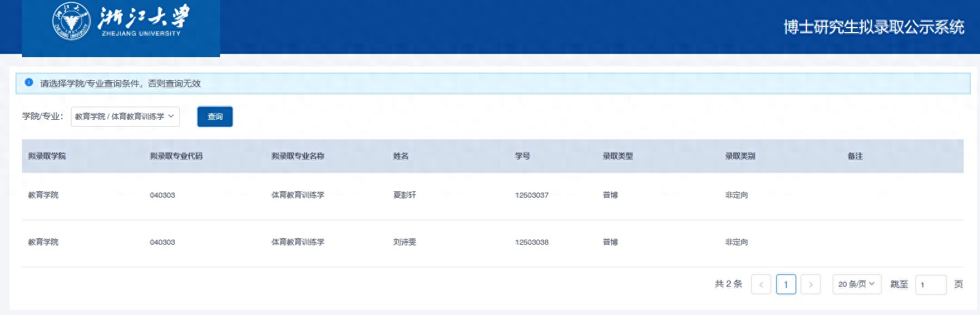The width and height of the screenshot is (980, 315).
Task: Select the name 夏彭轩 in first row
Action: 404,195
